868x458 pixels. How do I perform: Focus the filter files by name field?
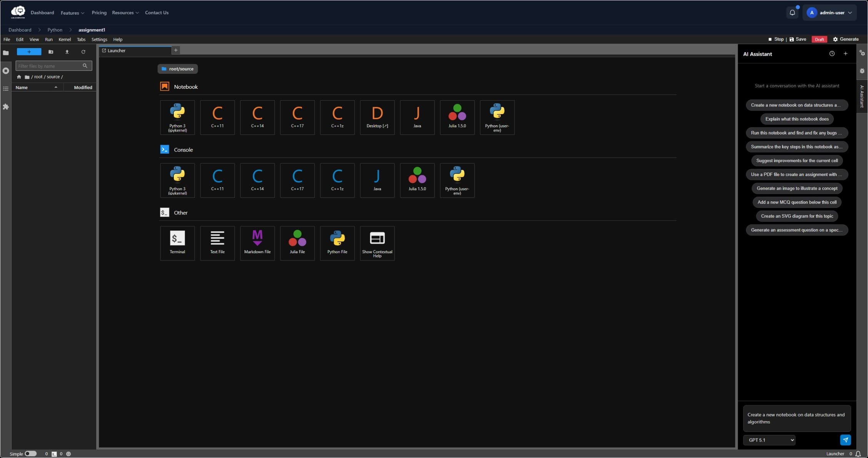coord(54,66)
